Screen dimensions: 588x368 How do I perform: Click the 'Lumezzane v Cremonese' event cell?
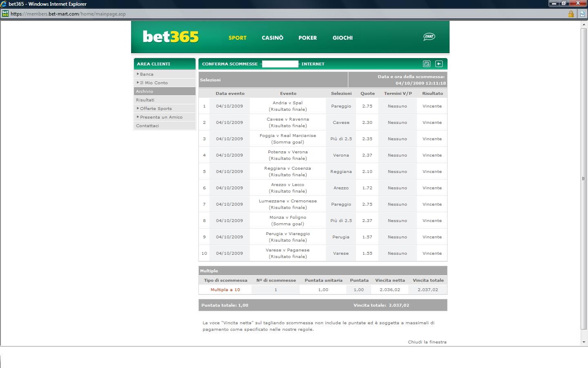[x=288, y=204]
